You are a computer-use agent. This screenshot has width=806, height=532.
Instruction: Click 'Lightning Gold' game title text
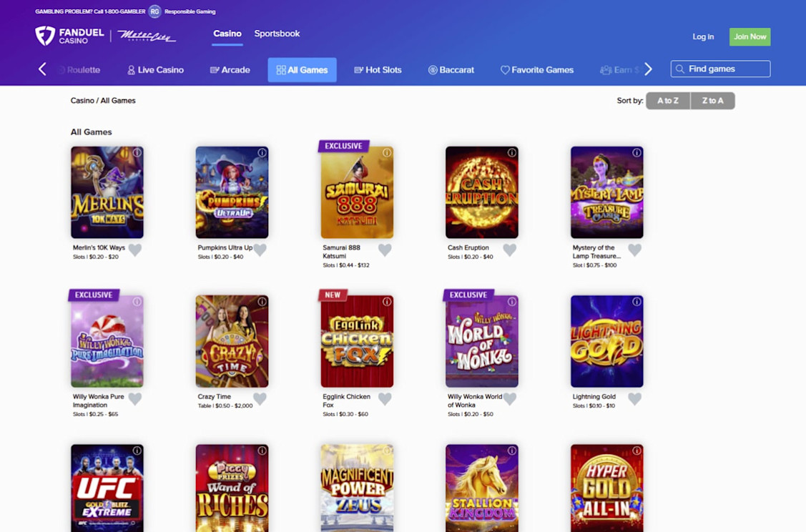594,397
